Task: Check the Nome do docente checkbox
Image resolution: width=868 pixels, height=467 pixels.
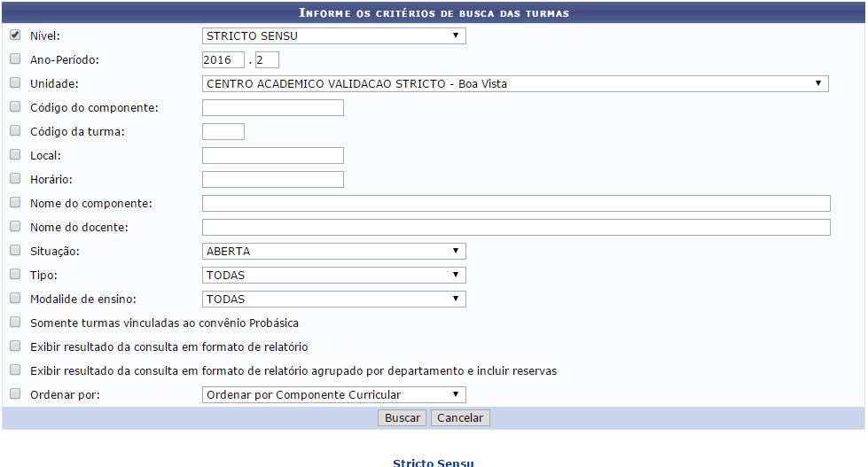Action: point(14,228)
